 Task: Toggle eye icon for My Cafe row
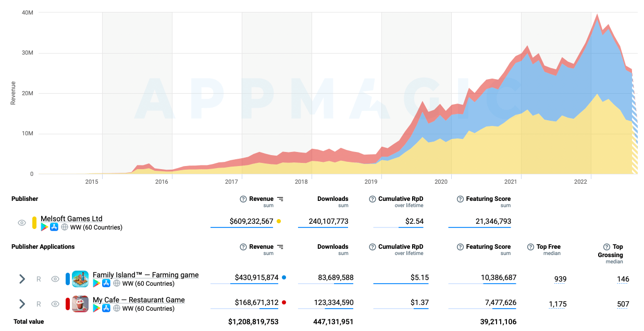coord(55,304)
